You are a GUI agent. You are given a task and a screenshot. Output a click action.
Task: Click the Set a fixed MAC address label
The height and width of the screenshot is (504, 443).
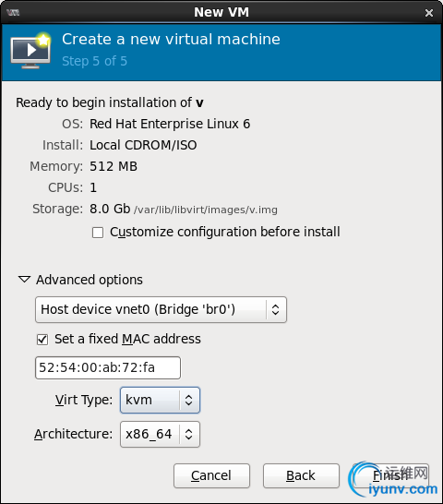pyautogui.click(x=127, y=339)
